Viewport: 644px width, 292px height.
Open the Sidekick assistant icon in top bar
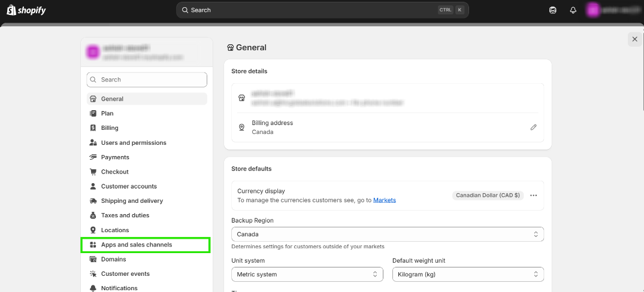[552, 10]
